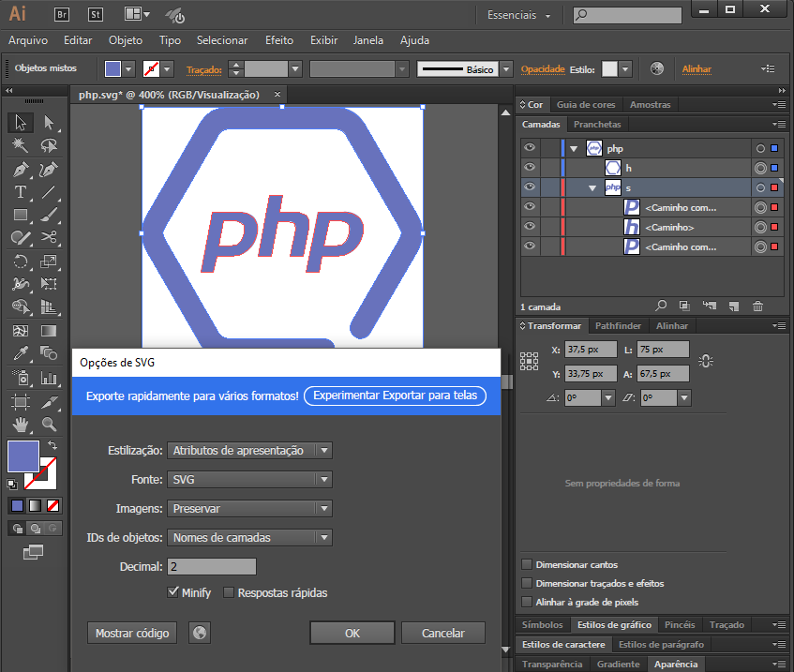Select the Hand tool
The width and height of the screenshot is (794, 672).
(x=21, y=425)
